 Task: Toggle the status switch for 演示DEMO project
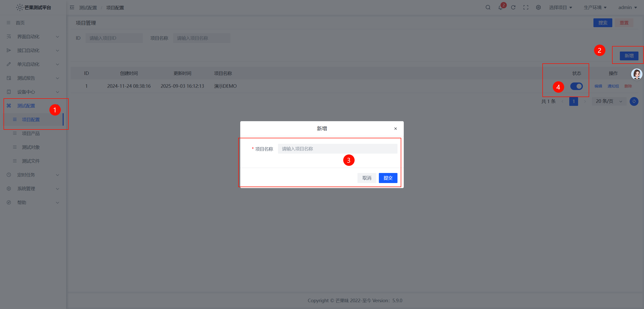tap(577, 86)
